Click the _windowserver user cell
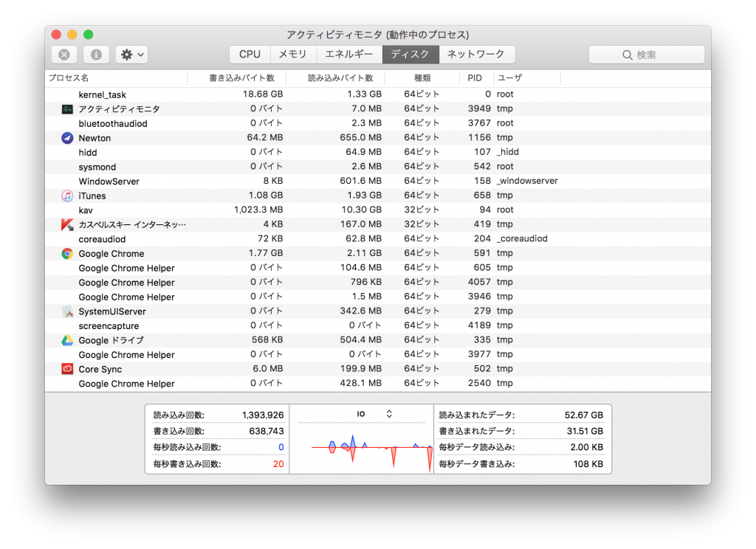Image resolution: width=756 pixels, height=549 pixels. coord(527,182)
